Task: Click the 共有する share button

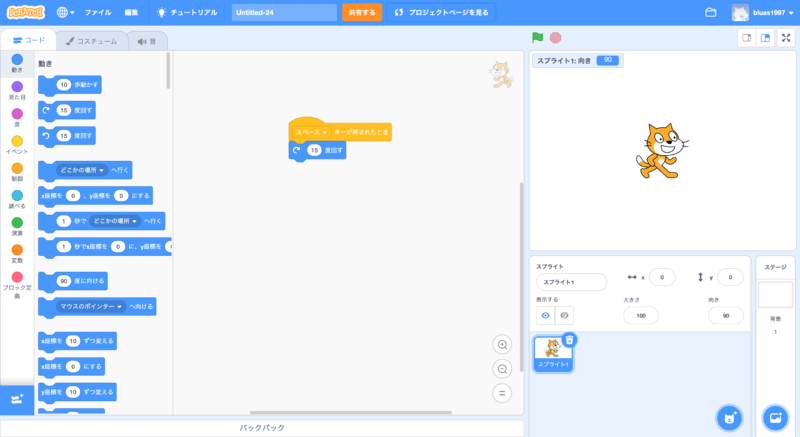Action: 362,13
